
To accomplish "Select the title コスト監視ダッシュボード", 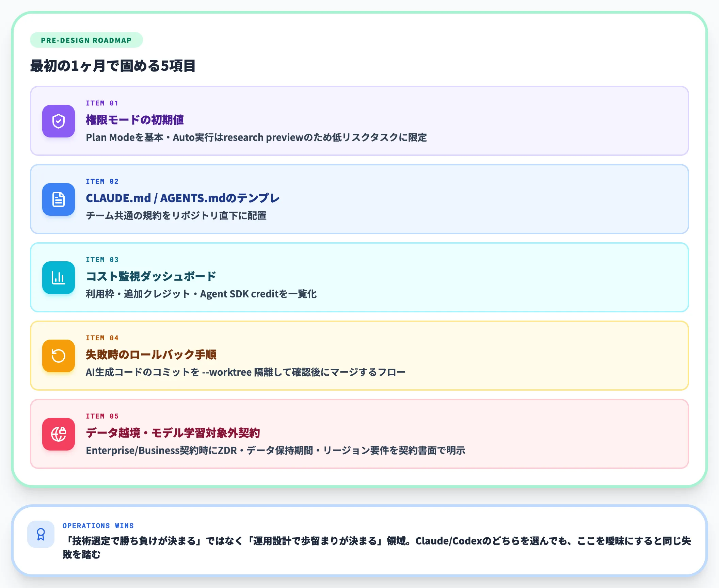I will [x=151, y=276].
